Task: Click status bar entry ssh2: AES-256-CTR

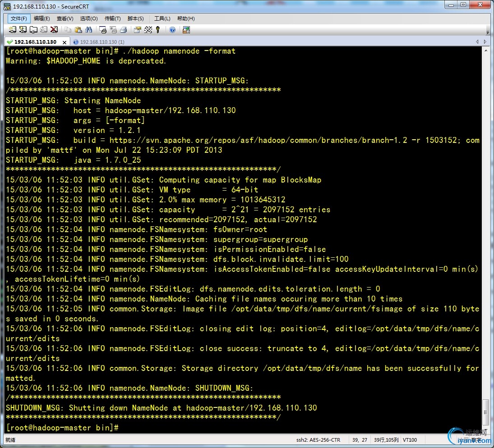Action: 318,440
